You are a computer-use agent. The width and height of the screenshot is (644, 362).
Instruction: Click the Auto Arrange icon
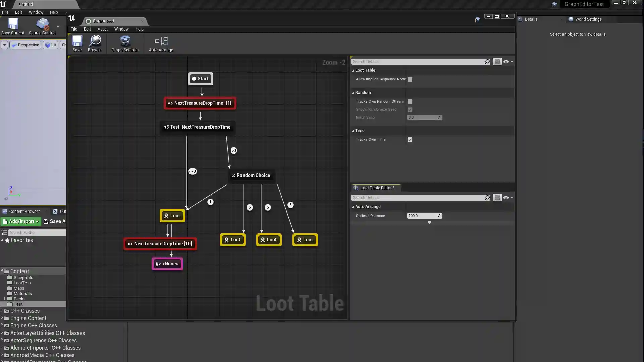(x=161, y=41)
